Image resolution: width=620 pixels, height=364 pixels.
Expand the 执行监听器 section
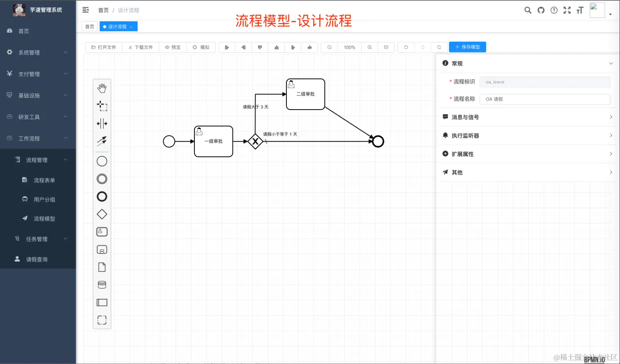point(527,136)
